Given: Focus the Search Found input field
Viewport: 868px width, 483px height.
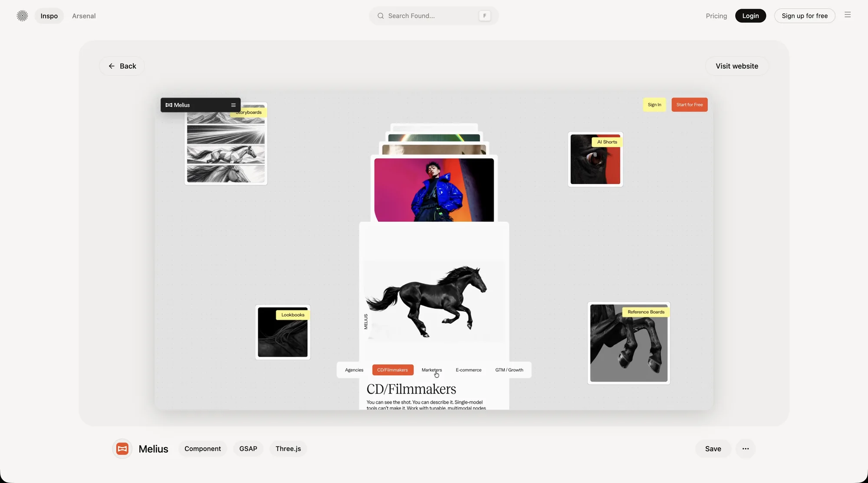Looking at the screenshot, I should click(434, 16).
